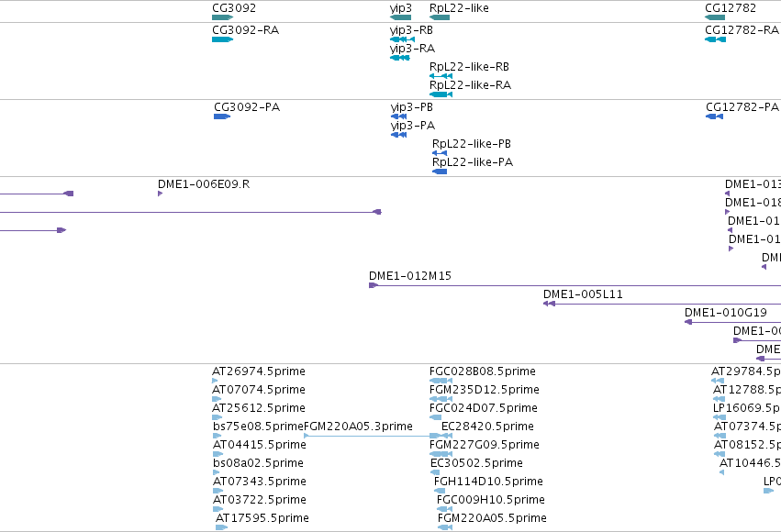The width and height of the screenshot is (781, 532).
Task: Select the CG12782-PA protein label
Action: [x=742, y=107]
